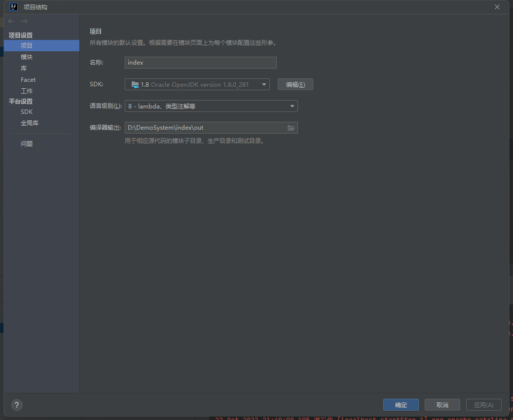Click the JDK folder icon in SDK combo
Viewport: 513px width, 420px height.
tap(135, 85)
